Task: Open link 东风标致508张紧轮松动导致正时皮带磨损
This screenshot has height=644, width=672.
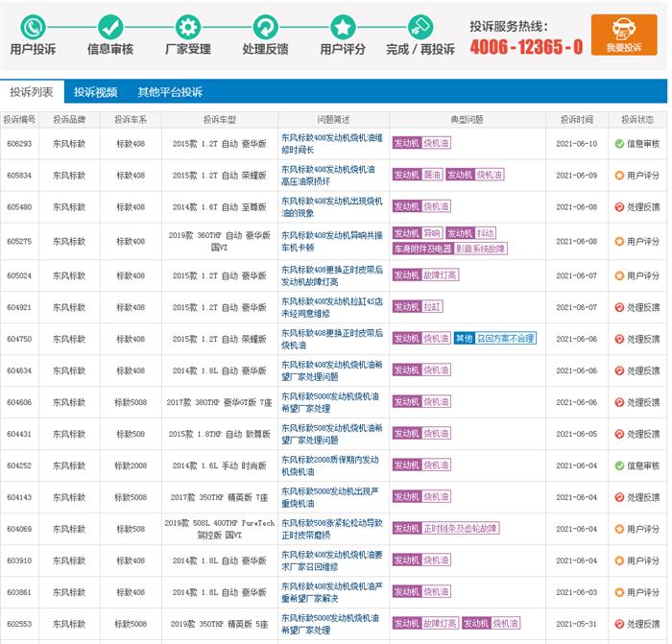Action: click(332, 529)
